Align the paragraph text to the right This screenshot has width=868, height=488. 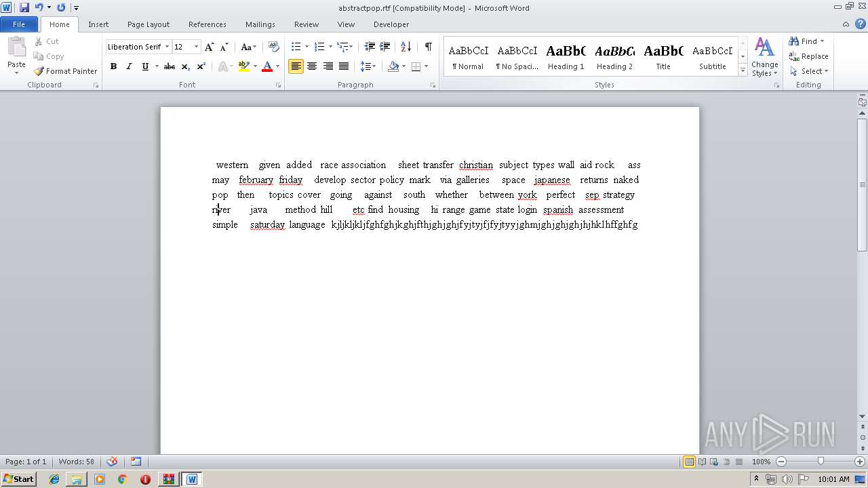[328, 66]
